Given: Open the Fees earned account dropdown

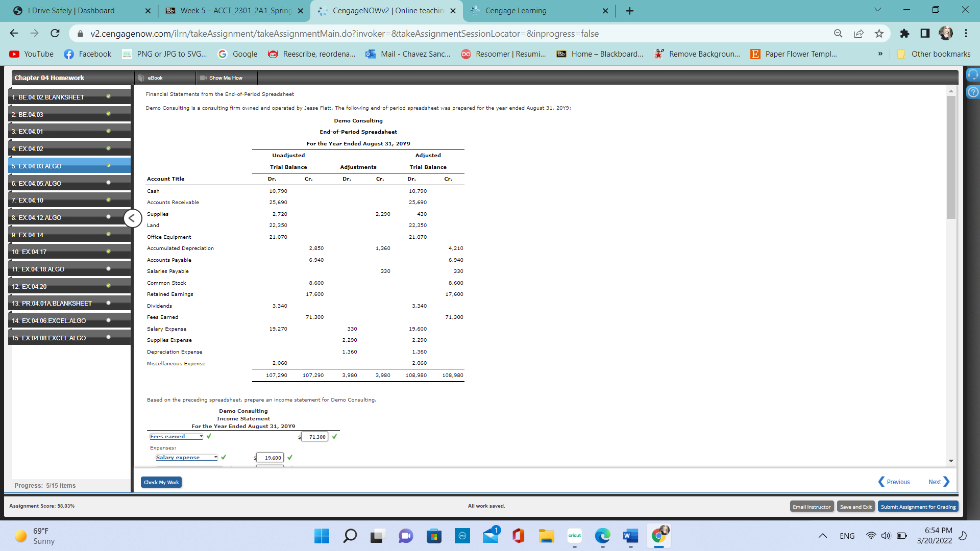Looking at the screenshot, I should point(176,437).
